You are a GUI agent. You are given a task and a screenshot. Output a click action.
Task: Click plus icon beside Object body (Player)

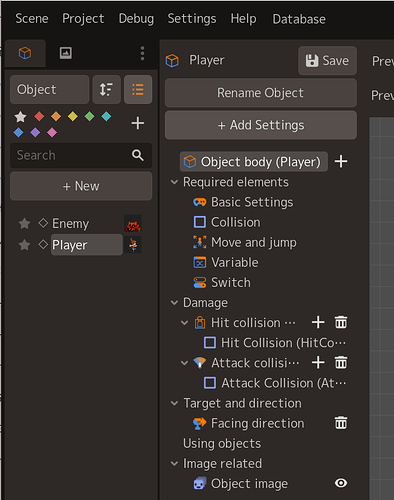[x=341, y=161]
